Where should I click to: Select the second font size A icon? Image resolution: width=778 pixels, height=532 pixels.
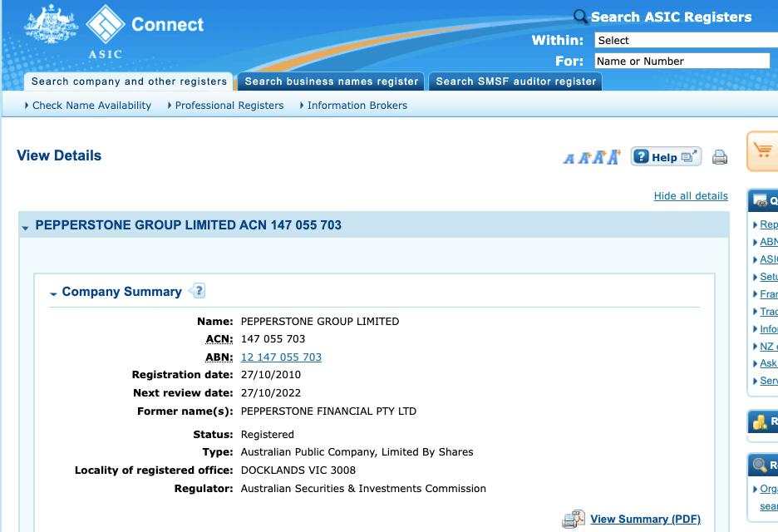pyautogui.click(x=584, y=158)
